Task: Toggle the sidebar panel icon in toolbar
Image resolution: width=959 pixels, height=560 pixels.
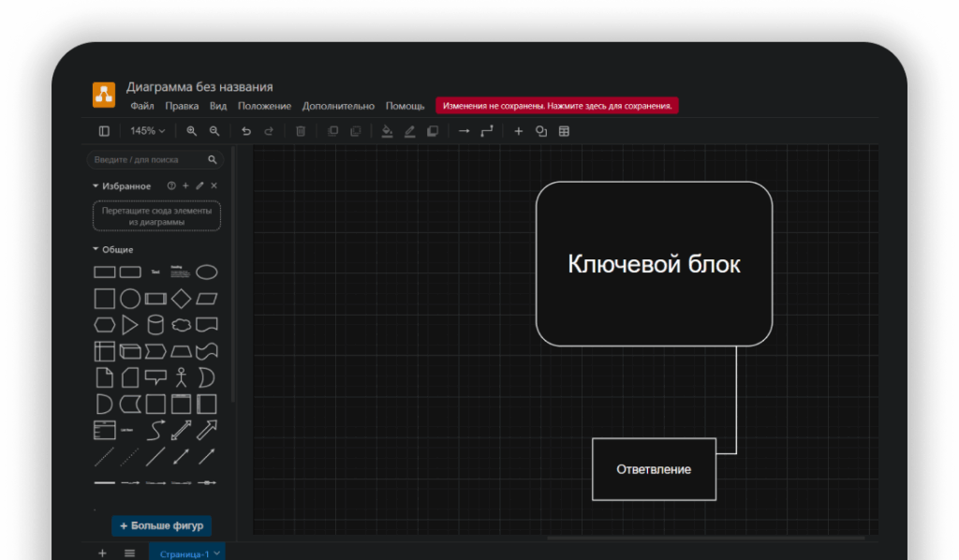Action: tap(104, 131)
